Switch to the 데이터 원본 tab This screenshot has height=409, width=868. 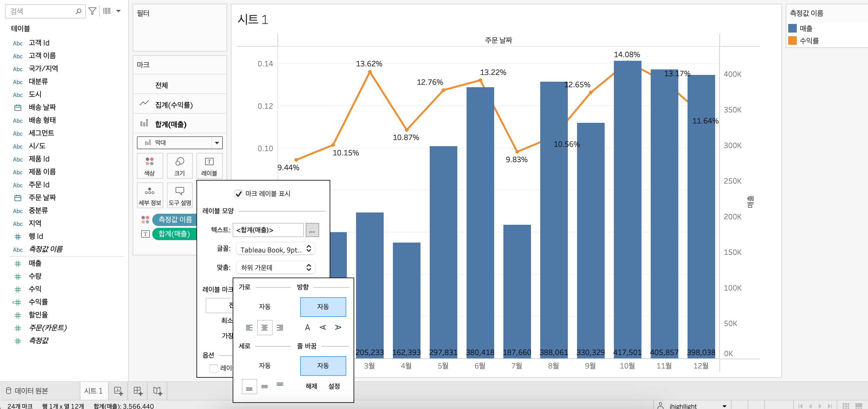[x=27, y=391]
